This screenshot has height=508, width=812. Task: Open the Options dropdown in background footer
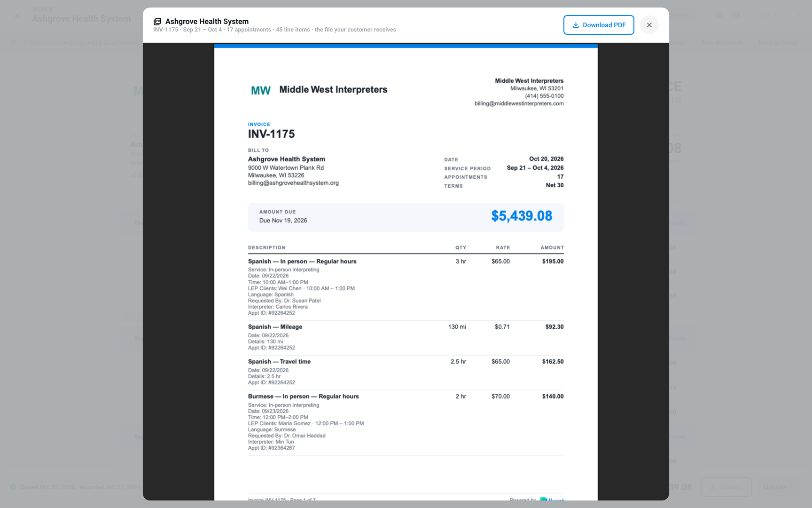pyautogui.click(x=780, y=487)
